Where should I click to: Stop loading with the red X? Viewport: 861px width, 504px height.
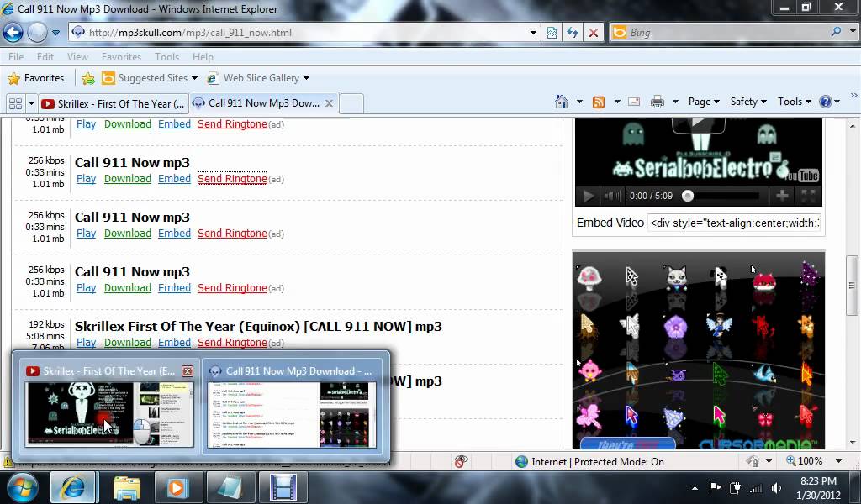[594, 33]
